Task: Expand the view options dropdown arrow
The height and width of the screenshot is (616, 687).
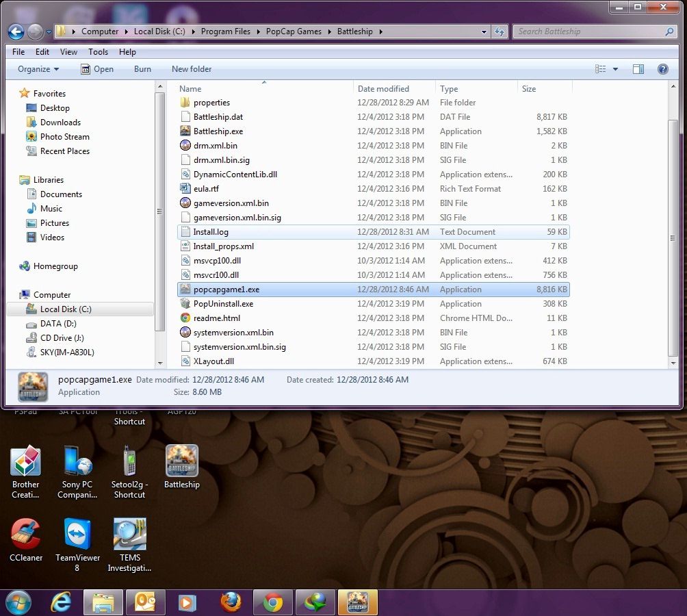Action: (615, 68)
